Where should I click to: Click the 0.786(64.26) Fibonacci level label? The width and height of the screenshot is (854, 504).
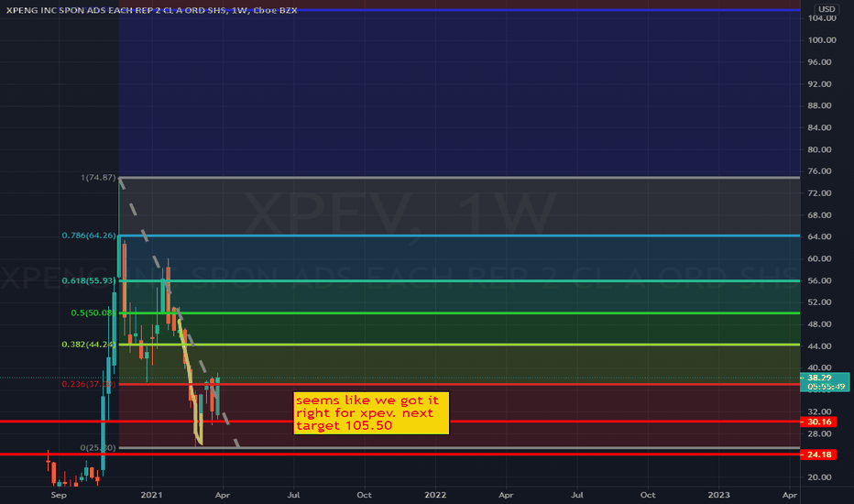click(89, 236)
